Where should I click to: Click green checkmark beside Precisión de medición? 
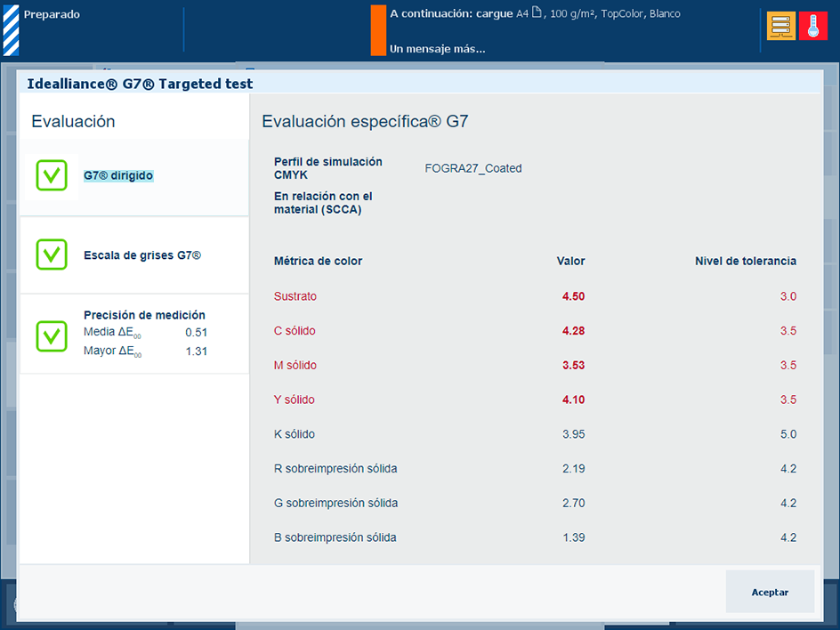click(52, 336)
